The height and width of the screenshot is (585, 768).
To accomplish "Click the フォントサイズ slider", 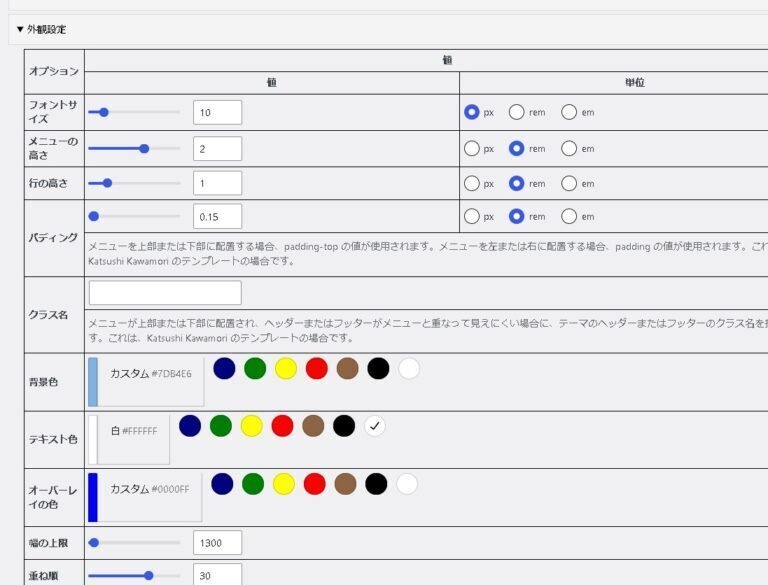I will click(x=134, y=112).
